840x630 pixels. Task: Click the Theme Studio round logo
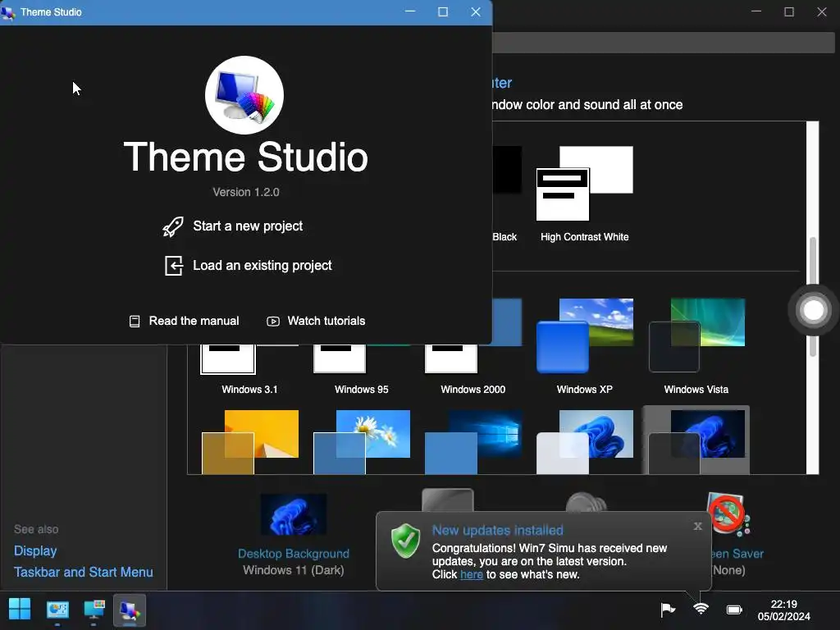click(244, 95)
